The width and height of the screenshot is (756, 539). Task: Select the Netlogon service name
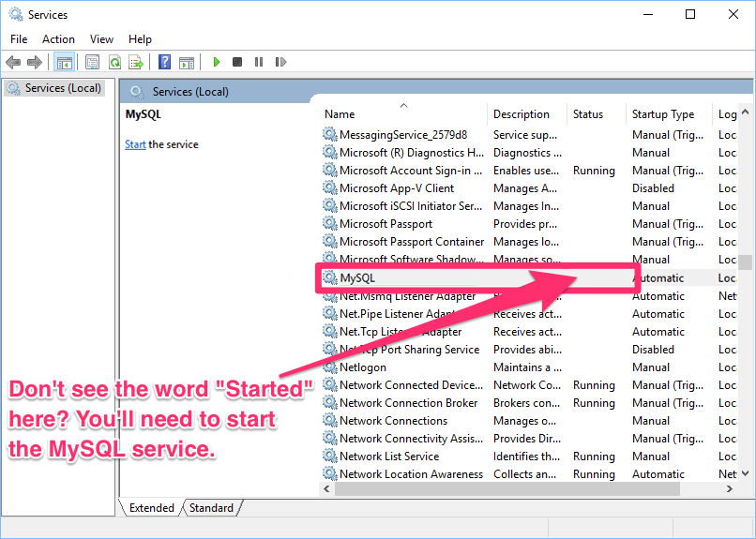[x=363, y=367]
